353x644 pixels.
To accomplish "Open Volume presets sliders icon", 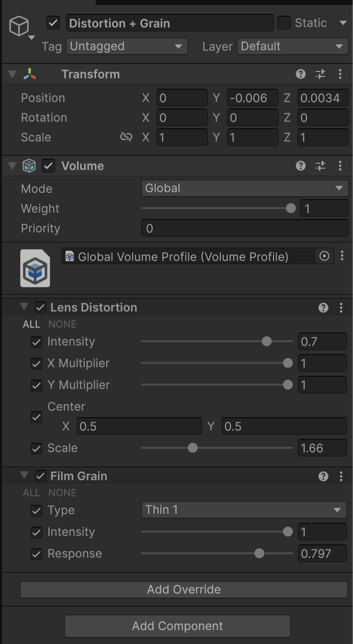I will click(x=320, y=166).
